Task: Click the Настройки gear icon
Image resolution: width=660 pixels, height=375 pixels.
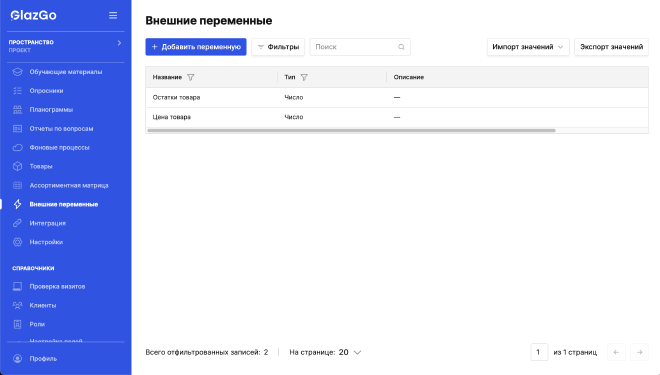Action: 17,242
